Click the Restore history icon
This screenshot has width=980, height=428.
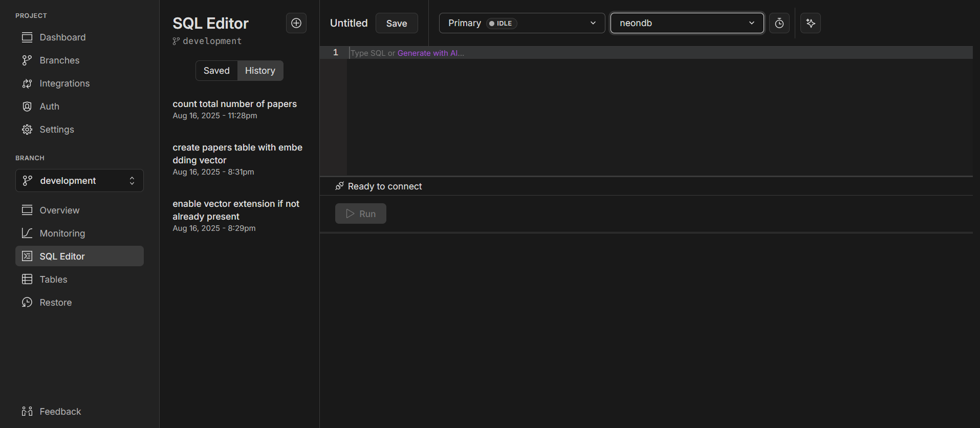pos(27,302)
